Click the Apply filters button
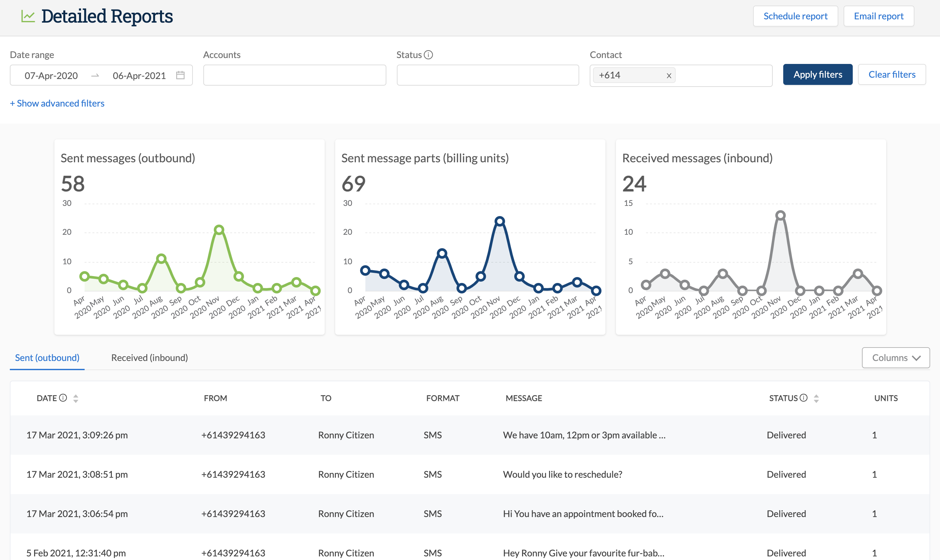The width and height of the screenshot is (940, 560). pos(817,74)
